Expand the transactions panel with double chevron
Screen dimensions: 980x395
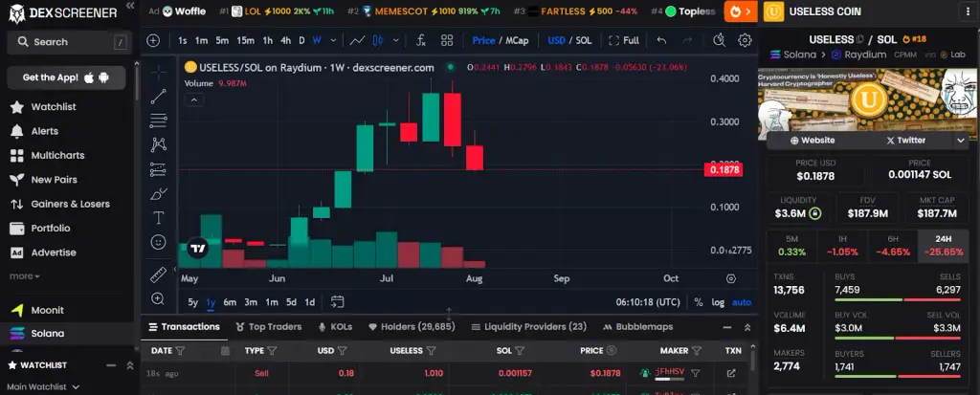pos(746,327)
